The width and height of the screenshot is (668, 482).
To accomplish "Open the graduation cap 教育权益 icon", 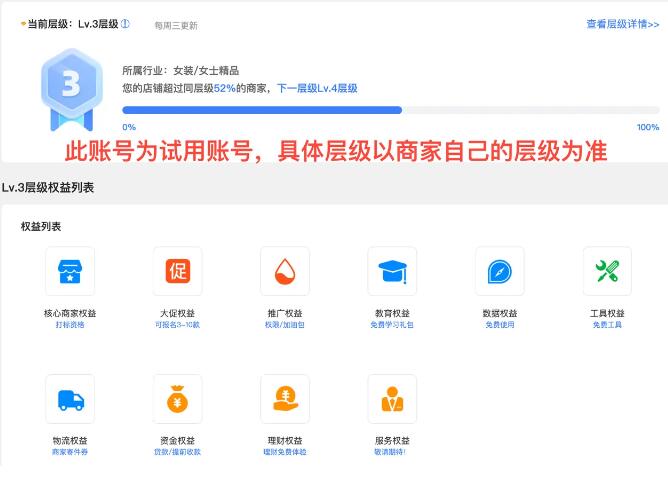I will point(392,271).
